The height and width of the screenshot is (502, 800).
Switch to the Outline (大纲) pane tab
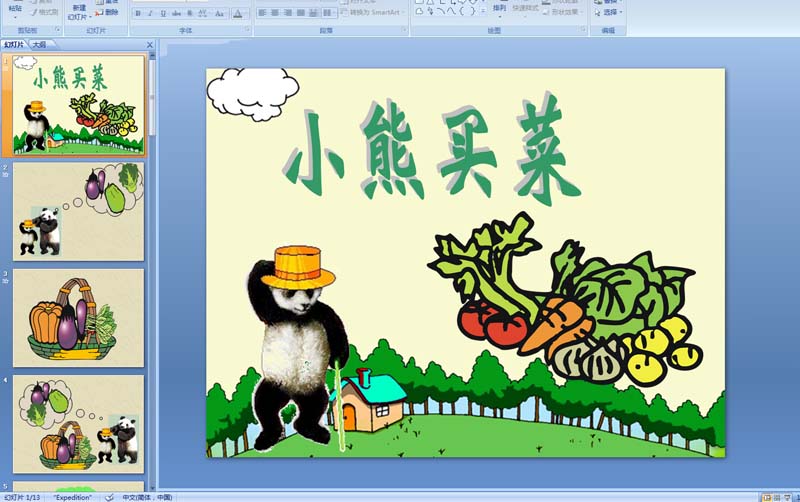pyautogui.click(x=40, y=45)
